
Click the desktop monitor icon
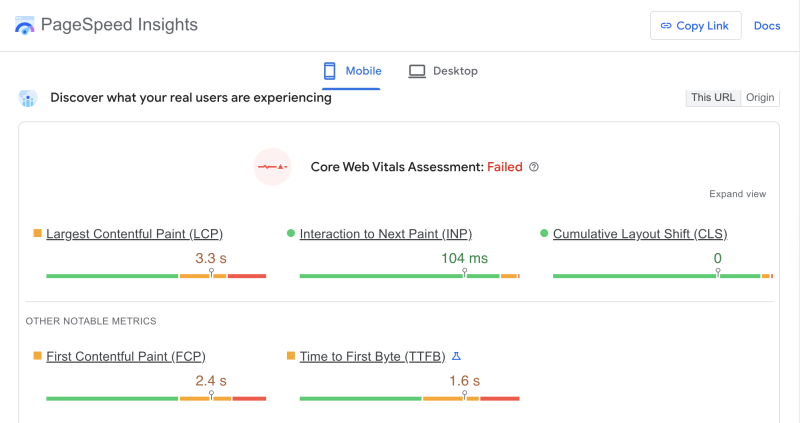[x=417, y=71]
